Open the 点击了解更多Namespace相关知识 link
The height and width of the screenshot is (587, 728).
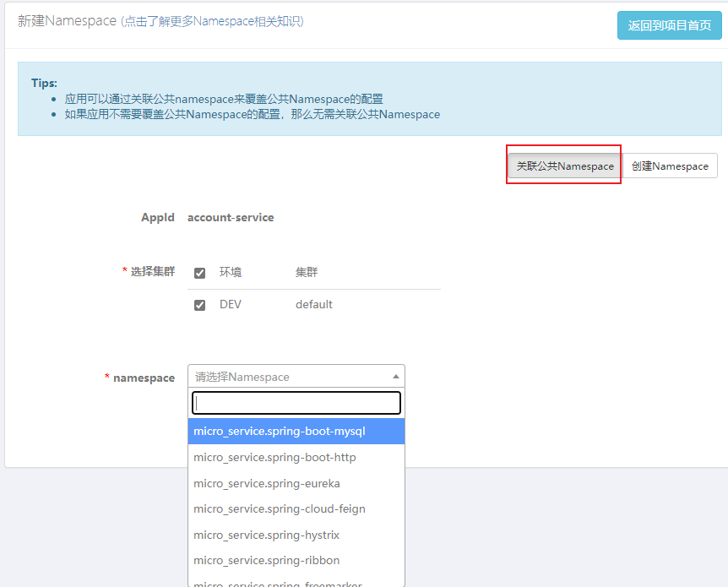tap(212, 21)
